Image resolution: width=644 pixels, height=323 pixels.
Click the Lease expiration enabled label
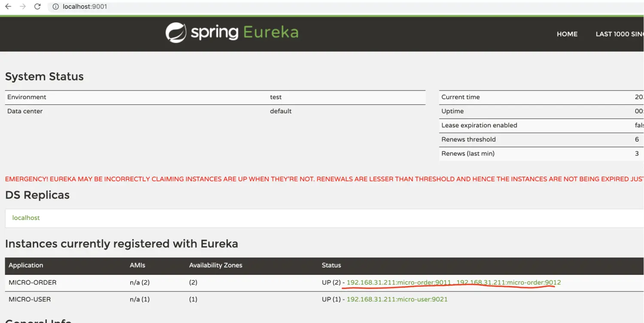[x=479, y=125]
